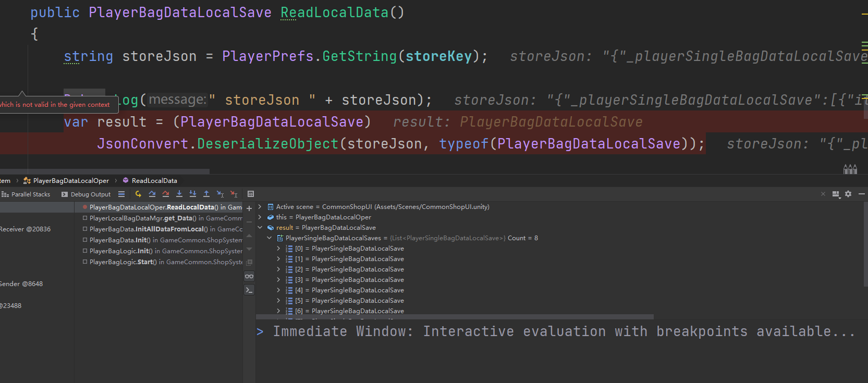The height and width of the screenshot is (383, 868).
Task: Select the PlayerBagLogic.Init() stack frame
Action: [158, 251]
